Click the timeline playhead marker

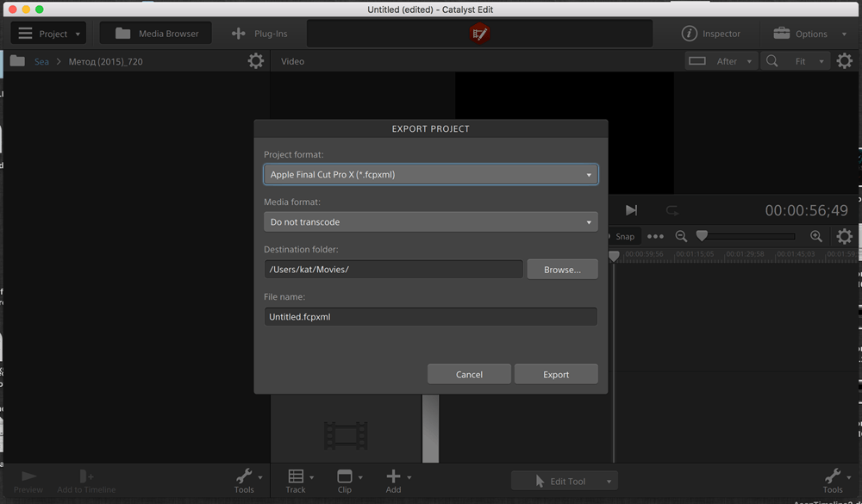(614, 256)
